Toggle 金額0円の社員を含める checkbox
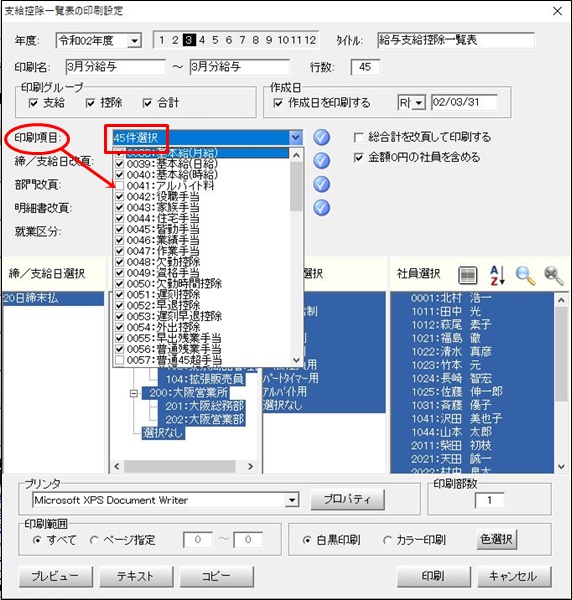 [x=358, y=158]
